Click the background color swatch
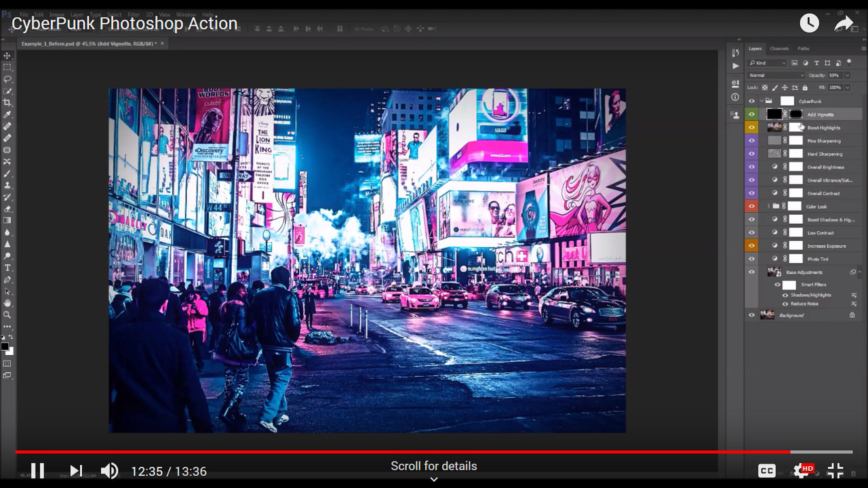 [x=9, y=351]
